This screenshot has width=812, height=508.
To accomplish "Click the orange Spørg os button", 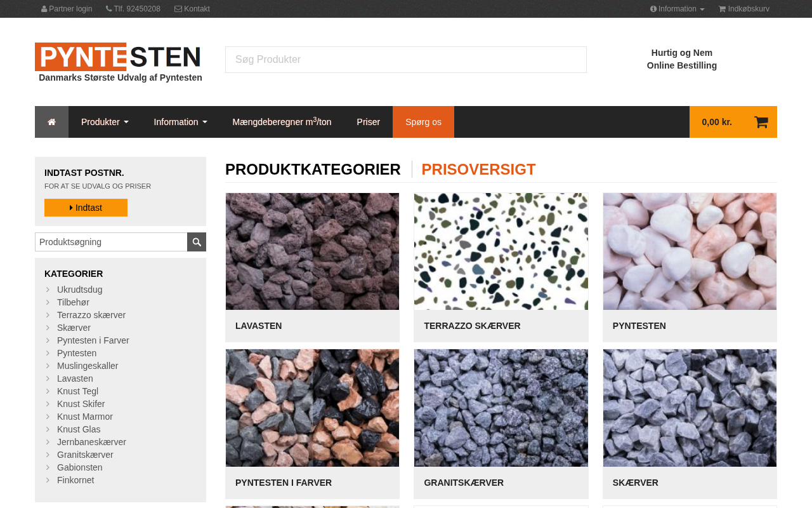I will (423, 122).
